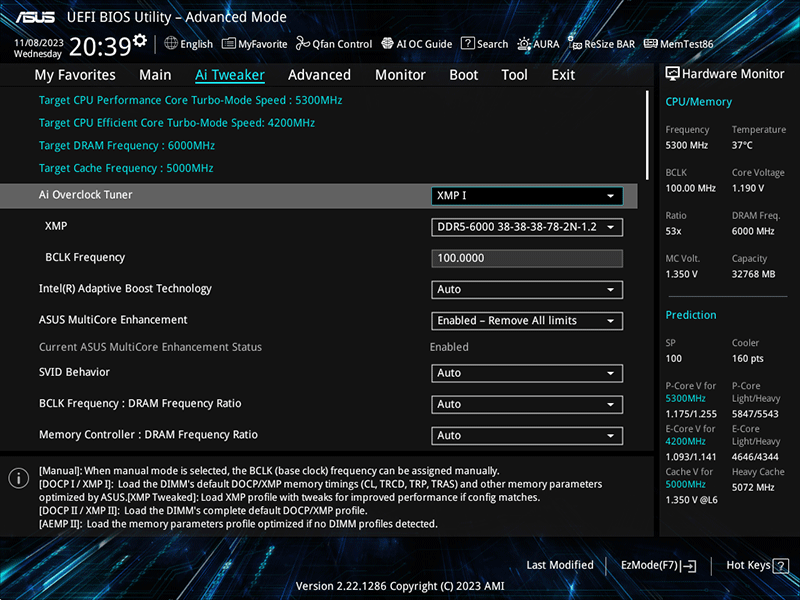Switch to the My Favorites tab

tap(75, 75)
